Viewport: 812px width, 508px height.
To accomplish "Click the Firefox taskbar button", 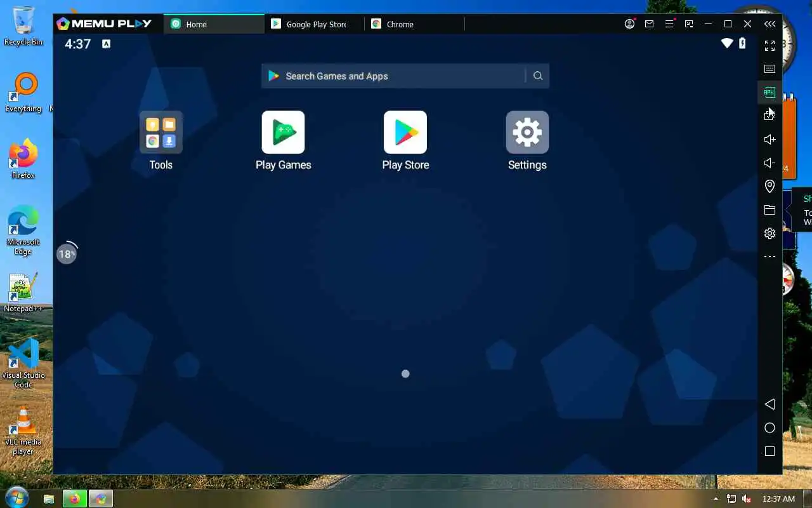I will click(x=74, y=499).
